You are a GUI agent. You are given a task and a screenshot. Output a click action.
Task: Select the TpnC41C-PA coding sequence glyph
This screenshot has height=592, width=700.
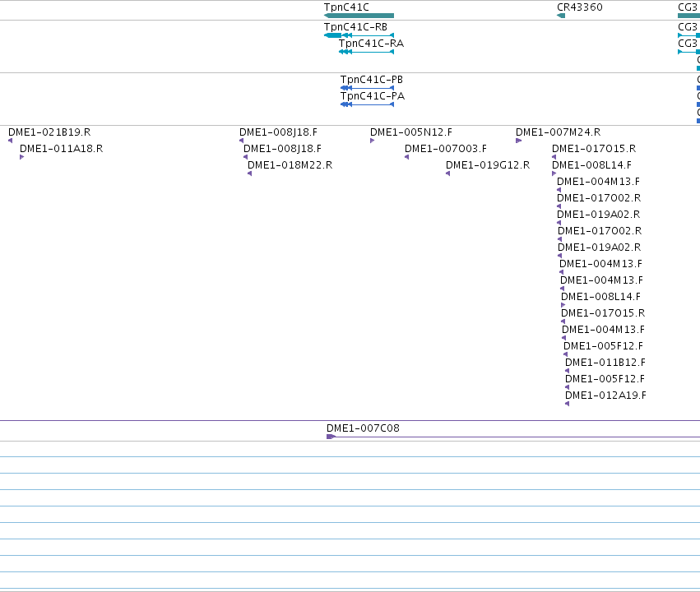[367, 104]
